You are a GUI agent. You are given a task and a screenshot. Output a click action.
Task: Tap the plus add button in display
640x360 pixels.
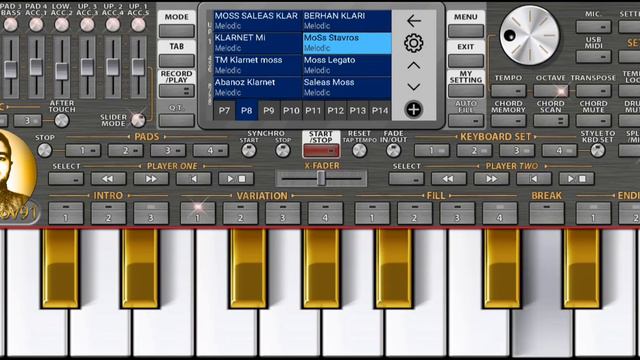tap(413, 109)
